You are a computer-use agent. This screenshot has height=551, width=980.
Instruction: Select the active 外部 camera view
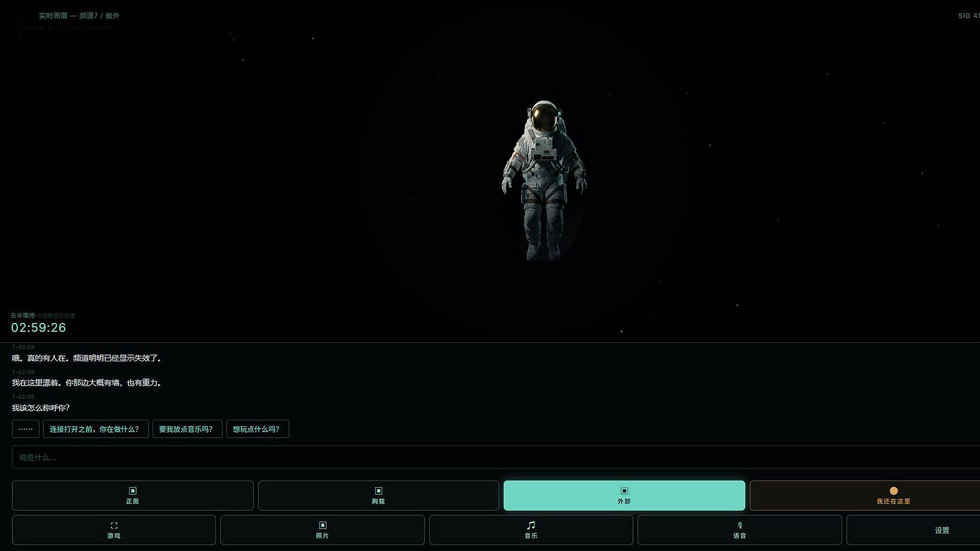click(x=624, y=495)
